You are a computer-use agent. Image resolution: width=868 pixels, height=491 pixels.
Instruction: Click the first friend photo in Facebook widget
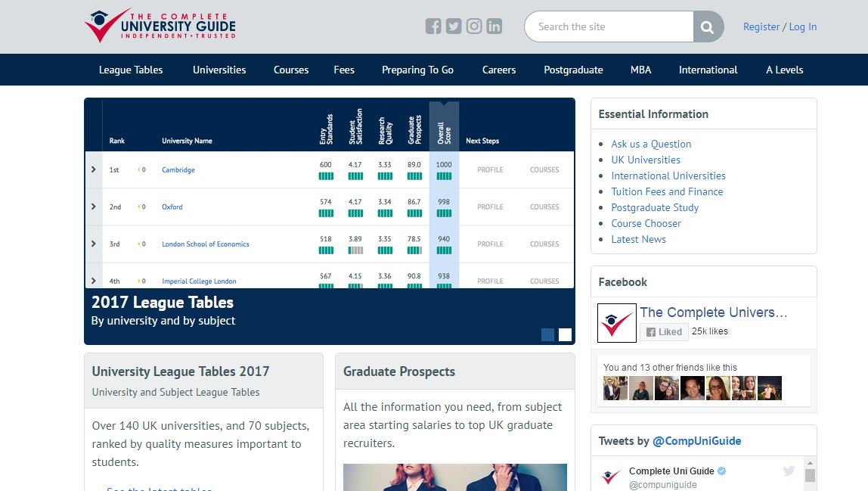(x=615, y=388)
